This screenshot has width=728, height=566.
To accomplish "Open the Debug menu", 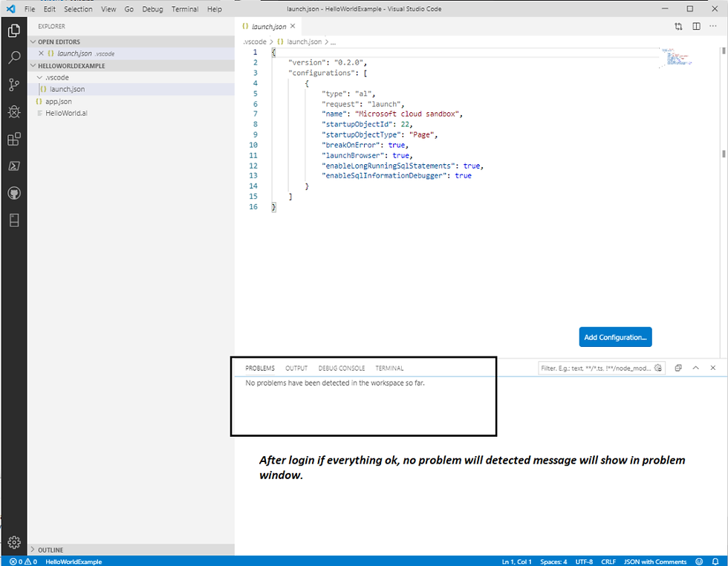I will click(x=152, y=9).
